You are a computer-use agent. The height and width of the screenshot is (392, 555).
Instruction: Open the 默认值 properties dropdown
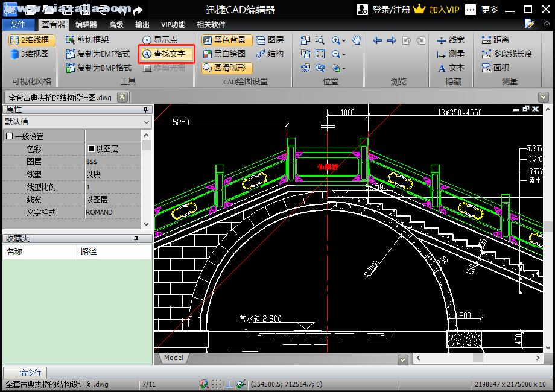(77, 122)
